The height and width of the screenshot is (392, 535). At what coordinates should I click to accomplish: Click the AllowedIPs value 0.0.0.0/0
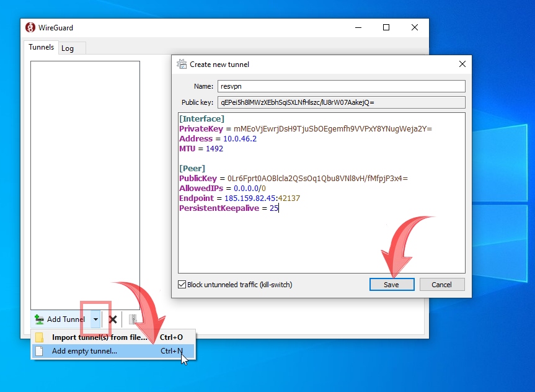[x=250, y=188]
